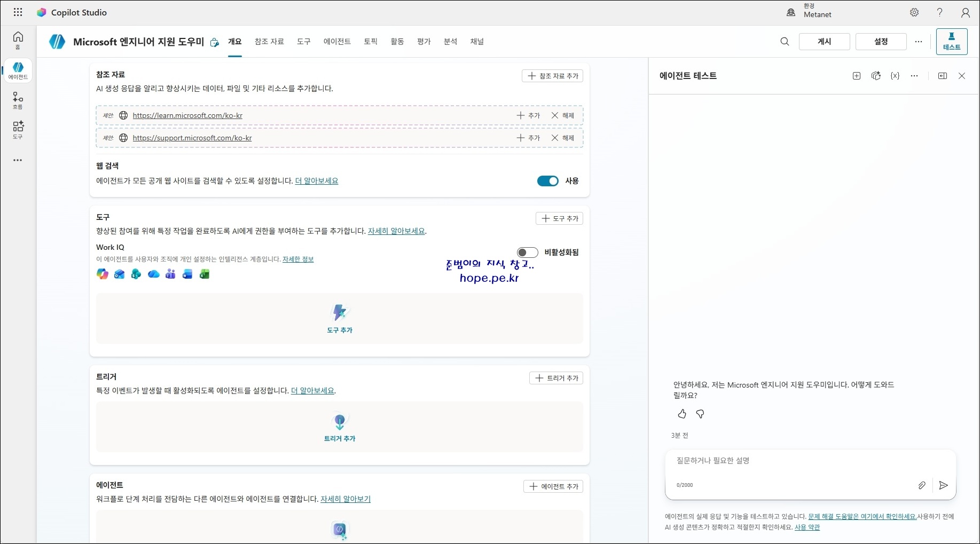This screenshot has height=544, width=980.
Task: Open 자세한 정보 link for Work IQ
Action: (x=298, y=259)
